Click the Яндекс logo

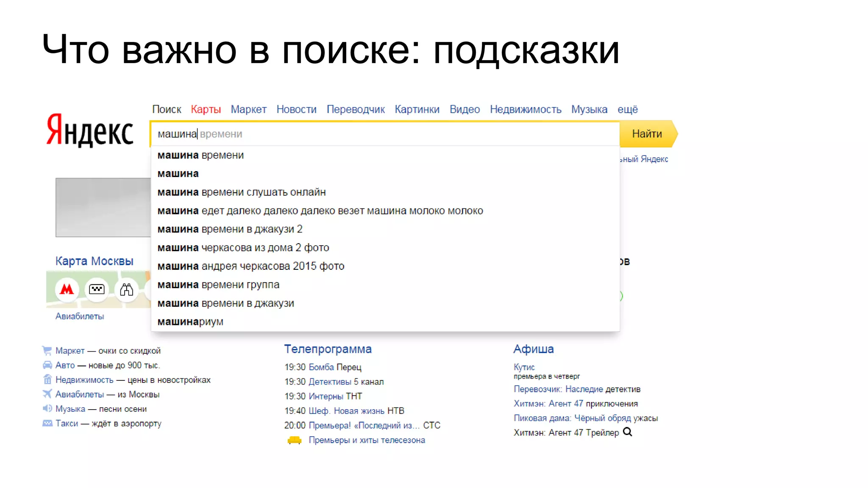coord(89,130)
